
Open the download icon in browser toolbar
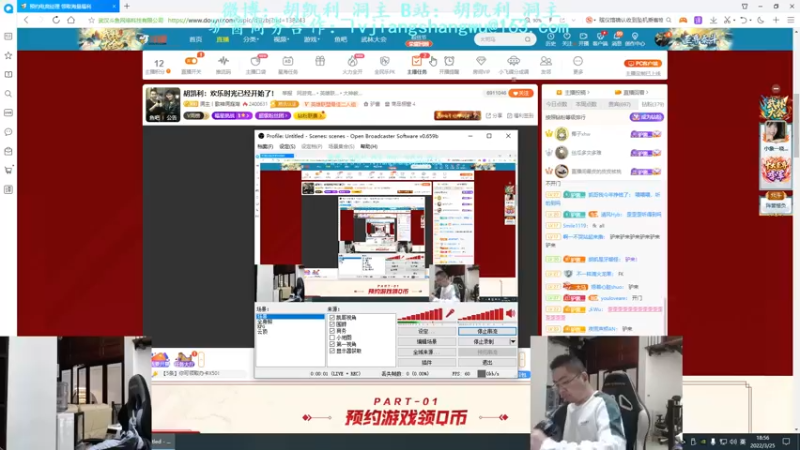713,20
